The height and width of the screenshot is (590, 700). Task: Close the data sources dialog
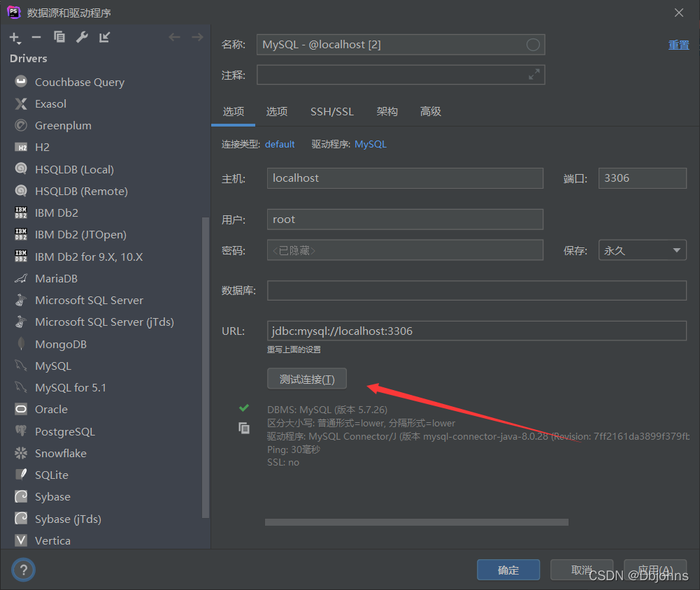click(x=678, y=13)
